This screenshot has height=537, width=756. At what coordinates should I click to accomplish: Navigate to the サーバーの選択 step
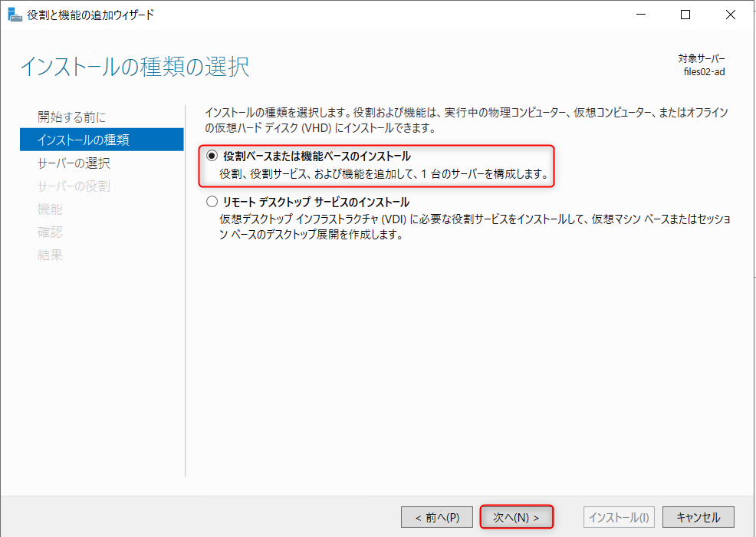point(73,163)
